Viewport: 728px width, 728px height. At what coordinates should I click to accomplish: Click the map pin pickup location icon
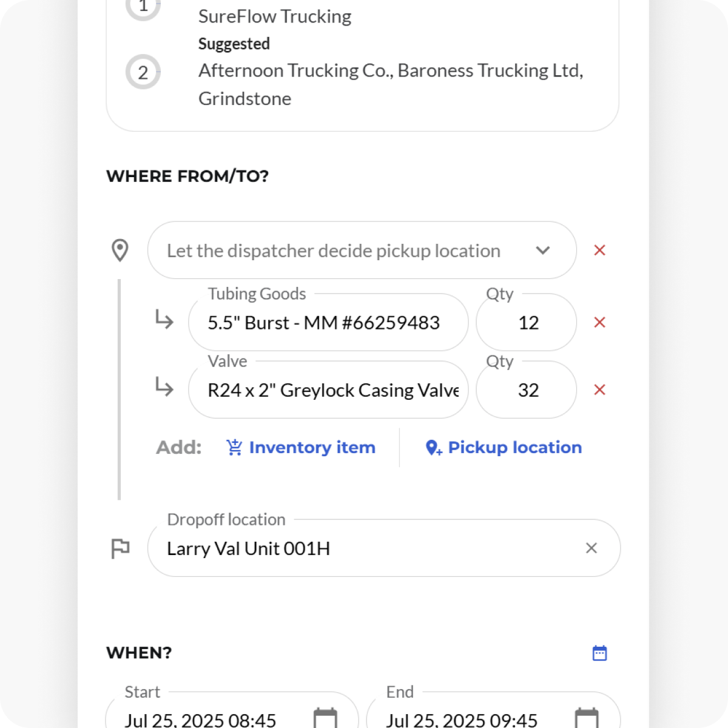click(120, 250)
